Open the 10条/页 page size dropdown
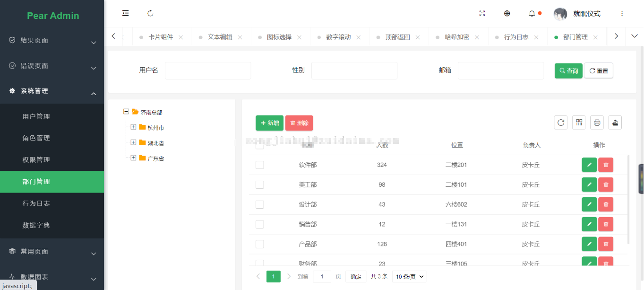Screen dimensions: 644x290 point(409,276)
